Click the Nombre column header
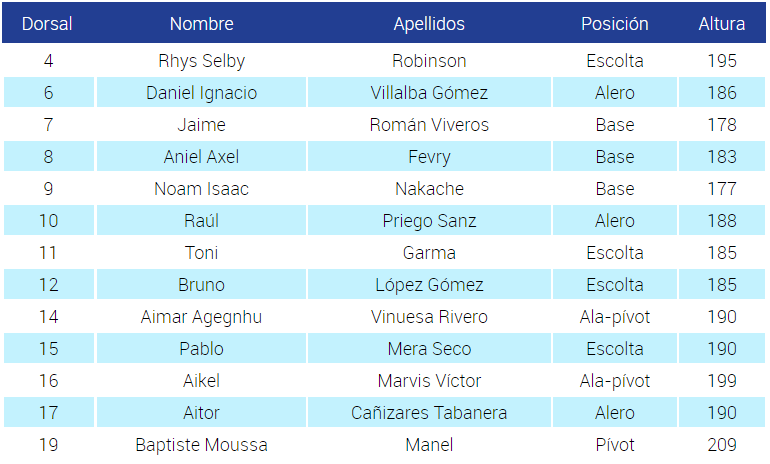Screen dimensions: 770x464 tap(201, 24)
